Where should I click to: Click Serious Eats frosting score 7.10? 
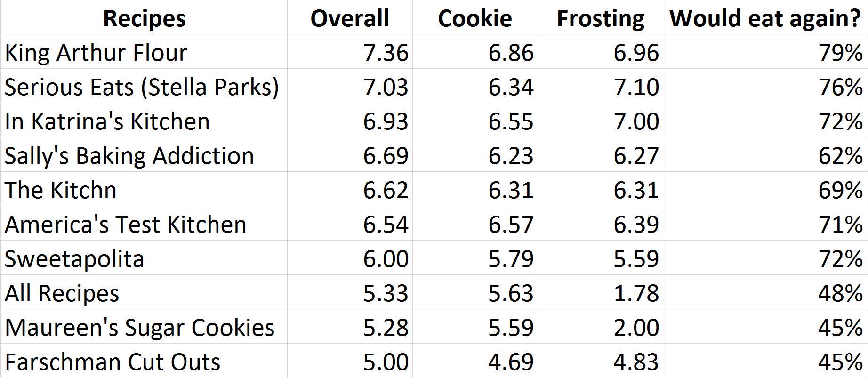600,86
